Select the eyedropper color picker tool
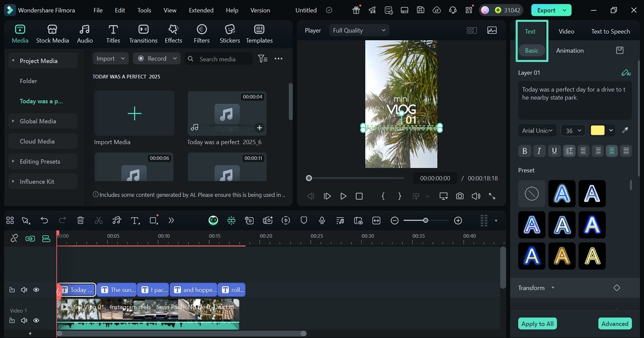Screen dimensions: 644x338 pyautogui.click(x=625, y=130)
